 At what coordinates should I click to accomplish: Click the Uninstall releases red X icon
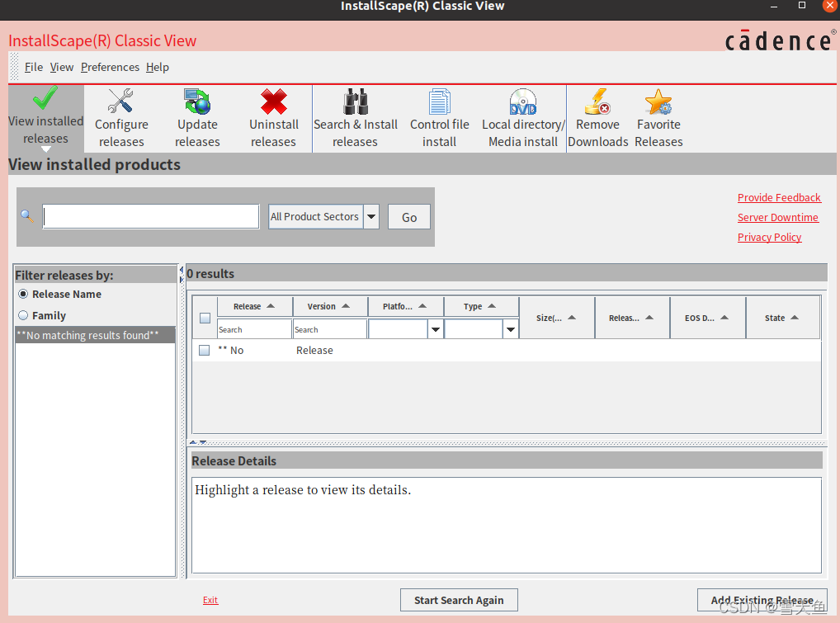pyautogui.click(x=273, y=101)
